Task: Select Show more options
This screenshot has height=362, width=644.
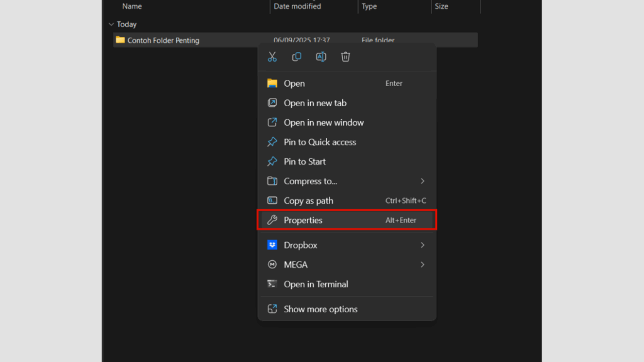Action: (x=320, y=309)
